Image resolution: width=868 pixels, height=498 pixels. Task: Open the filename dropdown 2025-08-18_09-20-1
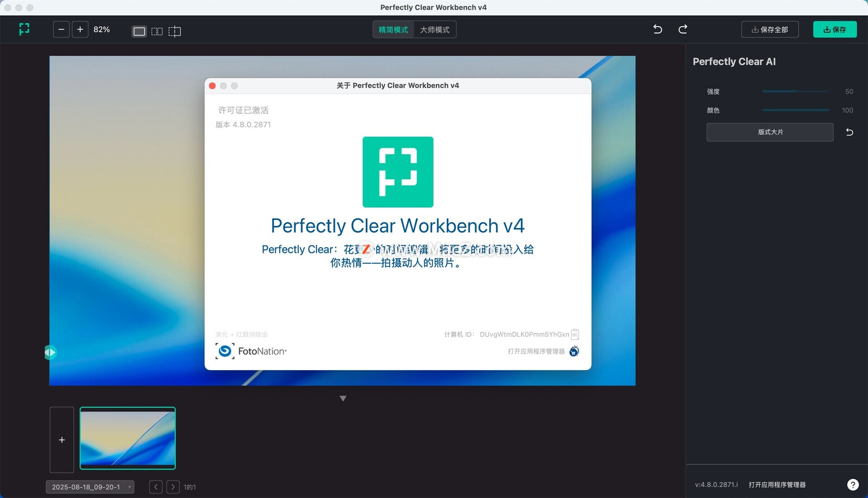90,487
